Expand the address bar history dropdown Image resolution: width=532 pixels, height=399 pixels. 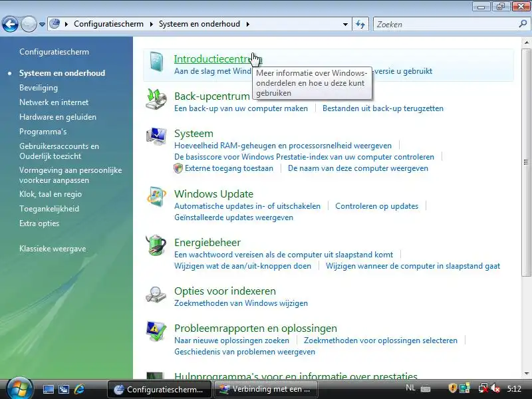[345, 25]
